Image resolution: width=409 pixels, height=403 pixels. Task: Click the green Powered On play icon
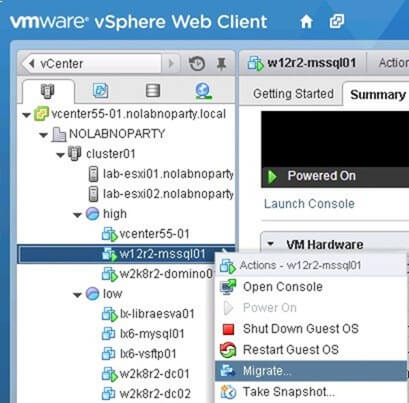272,177
